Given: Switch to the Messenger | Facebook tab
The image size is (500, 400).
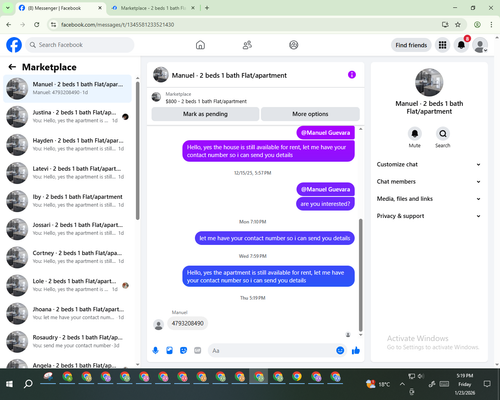Looking at the screenshot, I should (x=60, y=8).
